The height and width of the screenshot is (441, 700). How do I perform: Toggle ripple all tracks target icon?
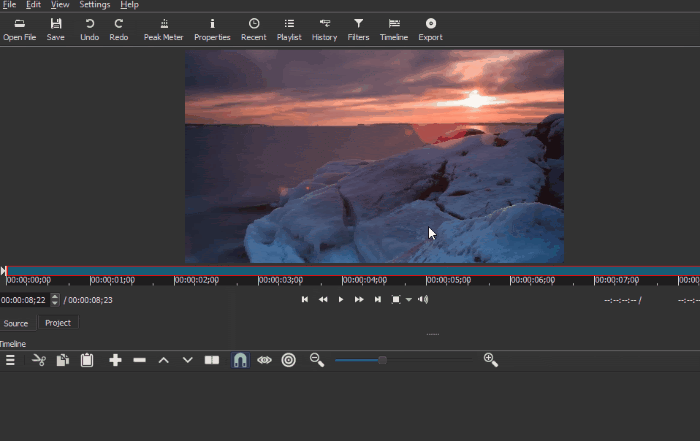pos(289,360)
